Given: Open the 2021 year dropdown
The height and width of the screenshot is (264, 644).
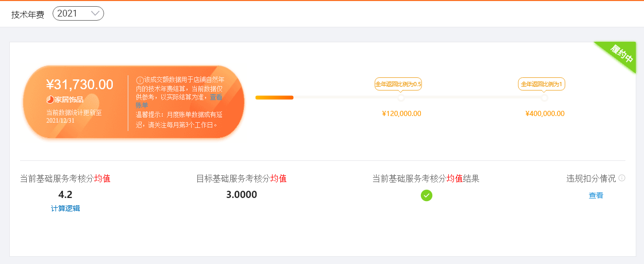Looking at the screenshot, I should click(x=78, y=13).
